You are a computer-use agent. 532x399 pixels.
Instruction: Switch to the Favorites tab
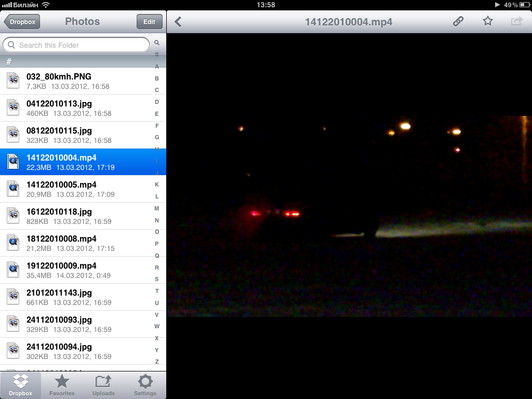pyautogui.click(x=62, y=385)
